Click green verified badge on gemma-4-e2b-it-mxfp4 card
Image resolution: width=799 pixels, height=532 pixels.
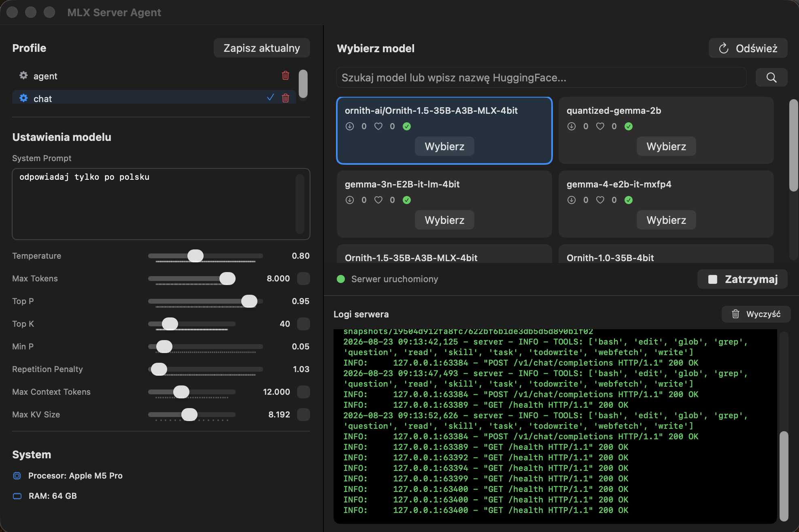click(629, 200)
